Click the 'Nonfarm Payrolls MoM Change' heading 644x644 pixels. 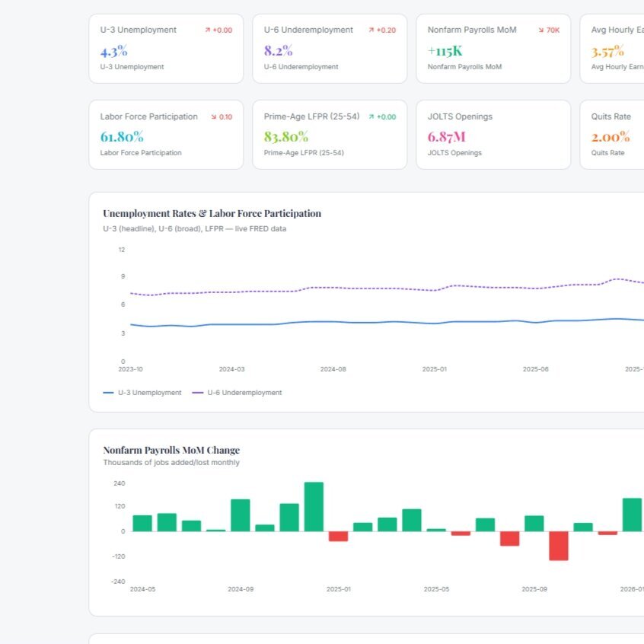(x=171, y=450)
